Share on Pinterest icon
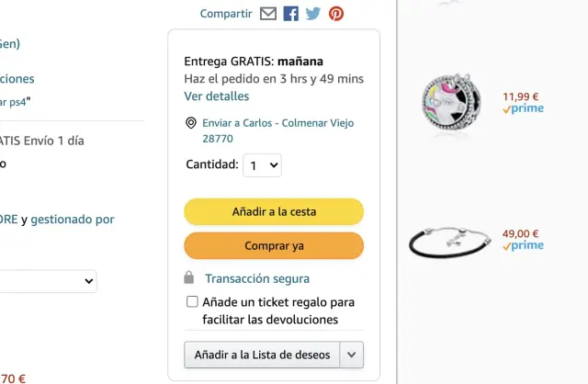The height and width of the screenshot is (384, 588). 336,14
